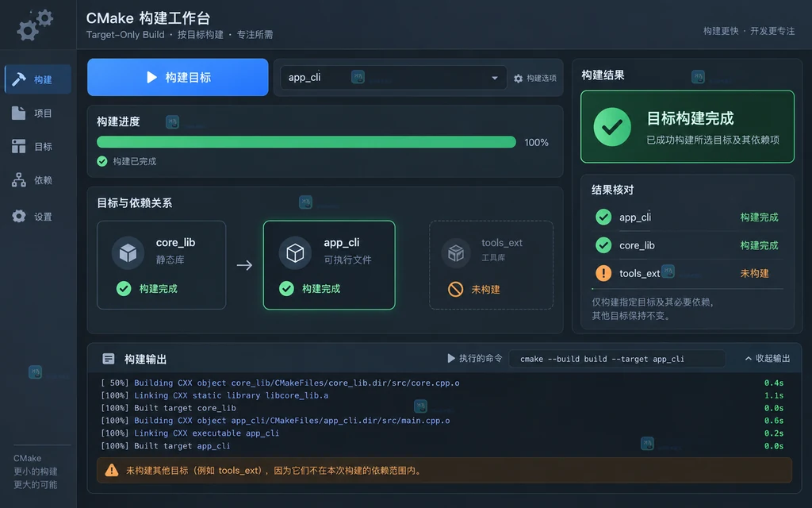
Task: Select the app_cli target card
Action: (329, 265)
